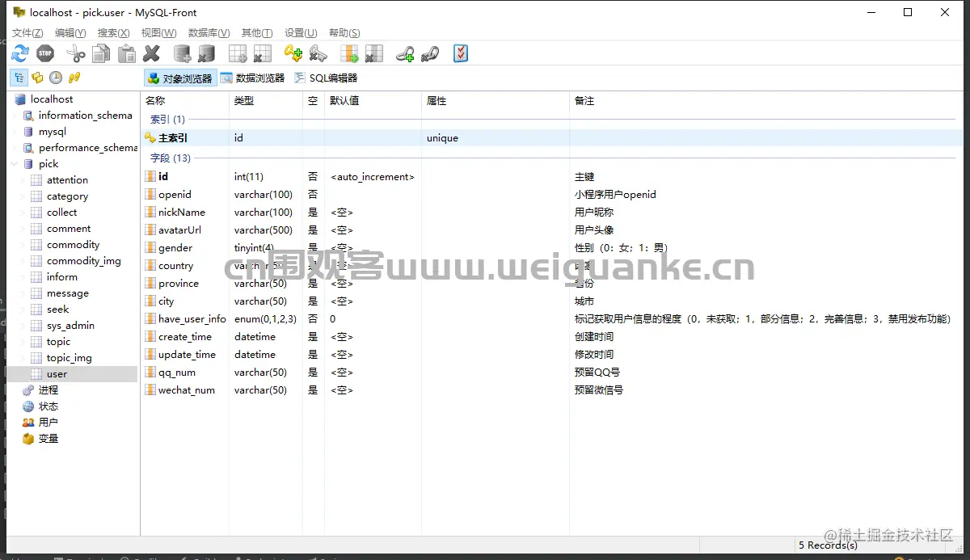
Task: Click the delete table icon
Action: pos(262,54)
